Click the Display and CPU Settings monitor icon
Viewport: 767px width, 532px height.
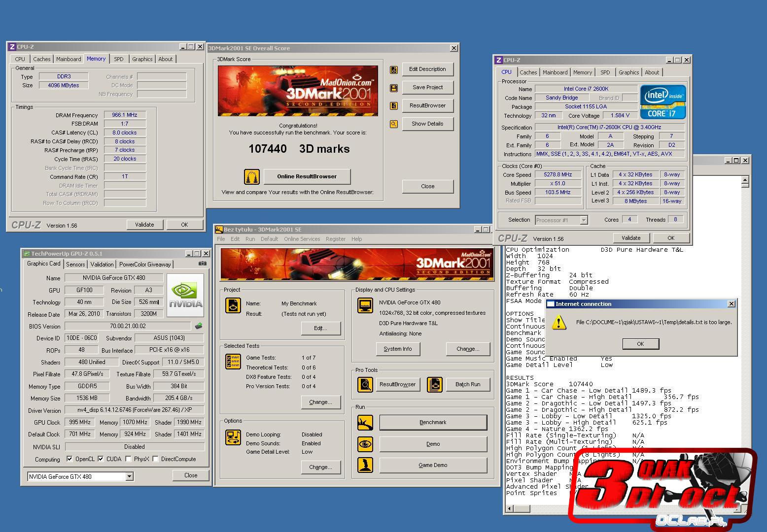[365, 305]
